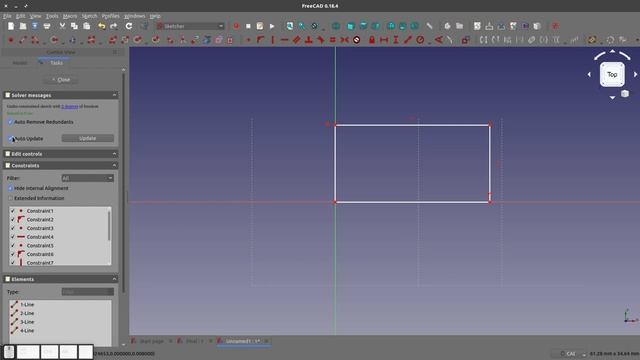640x360 pixels.
Task: Click the white stop macro icon
Action: click(248, 26)
